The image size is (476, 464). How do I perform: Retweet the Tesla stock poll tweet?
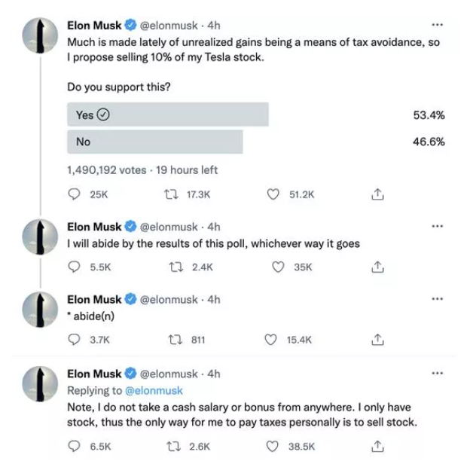click(170, 194)
